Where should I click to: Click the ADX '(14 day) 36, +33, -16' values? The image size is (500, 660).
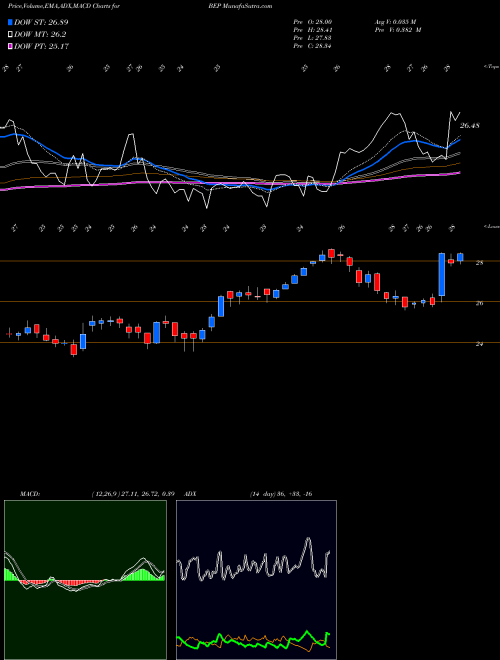tap(281, 494)
